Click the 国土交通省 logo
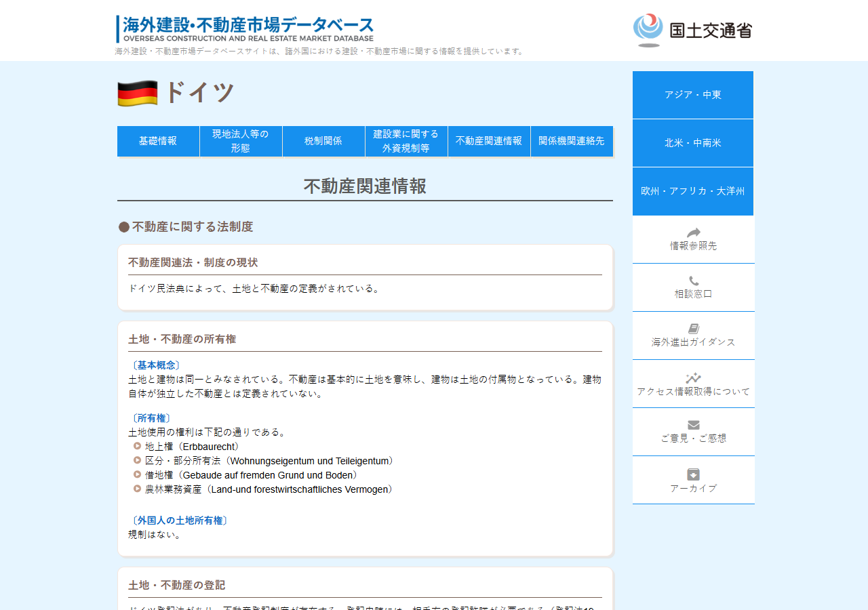Viewport: 868px width, 610px height. point(692,30)
